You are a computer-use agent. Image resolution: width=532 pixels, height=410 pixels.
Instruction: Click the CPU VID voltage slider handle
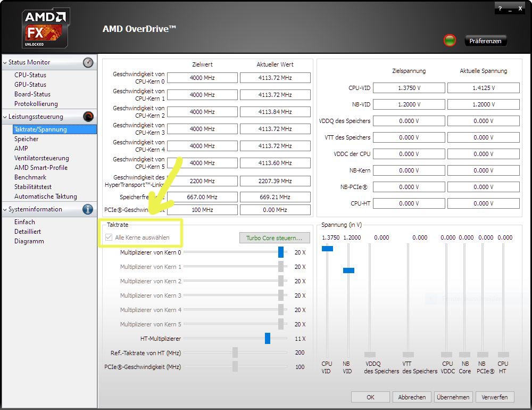(x=327, y=249)
